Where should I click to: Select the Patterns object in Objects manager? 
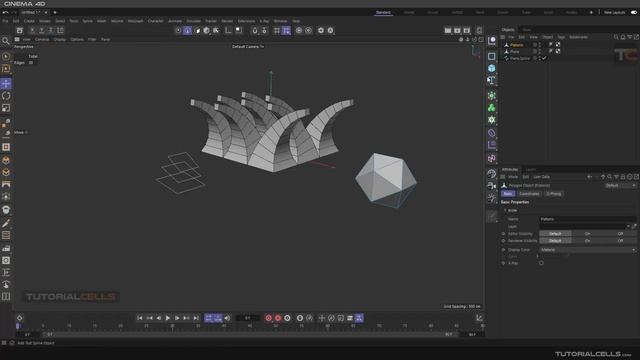point(516,45)
